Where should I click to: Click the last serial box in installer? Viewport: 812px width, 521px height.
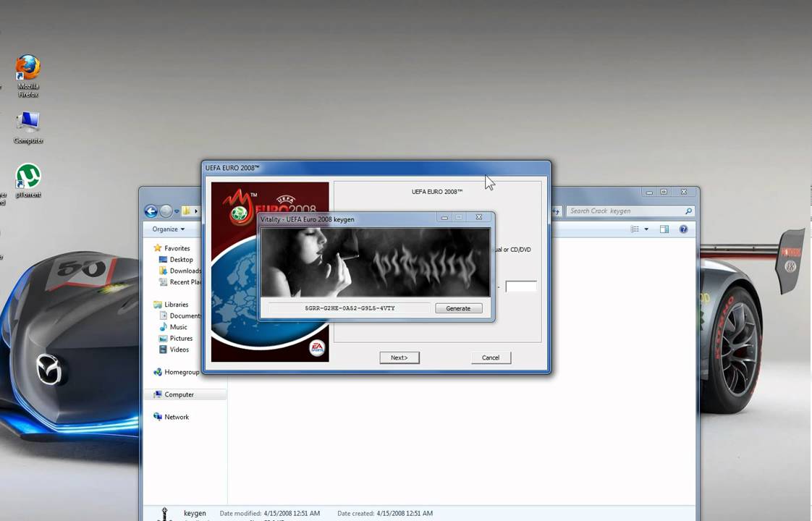(x=521, y=287)
